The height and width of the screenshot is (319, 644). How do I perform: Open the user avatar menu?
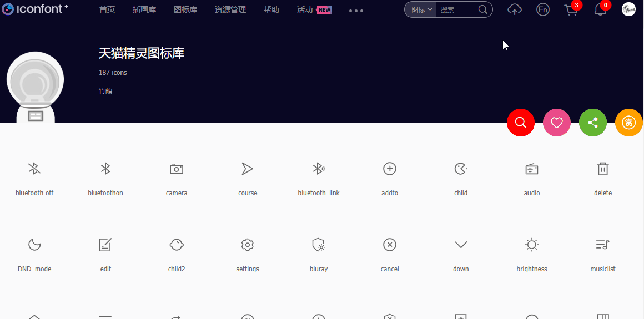629,9
